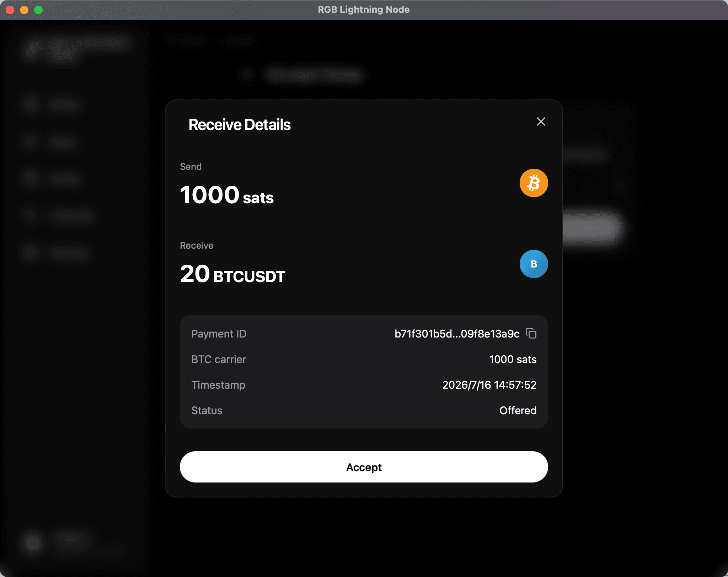Accept the offered swap
Viewport: 728px width, 577px height.
tap(364, 467)
